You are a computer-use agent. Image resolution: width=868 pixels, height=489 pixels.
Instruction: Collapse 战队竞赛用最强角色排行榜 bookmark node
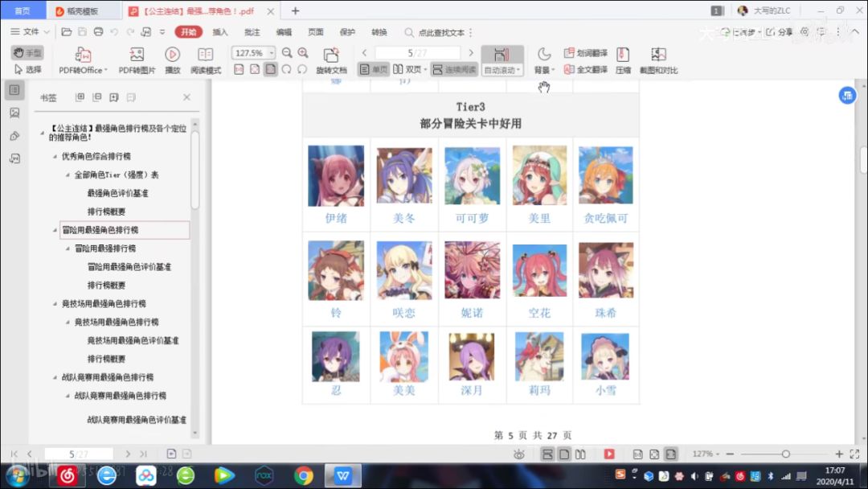click(x=55, y=377)
